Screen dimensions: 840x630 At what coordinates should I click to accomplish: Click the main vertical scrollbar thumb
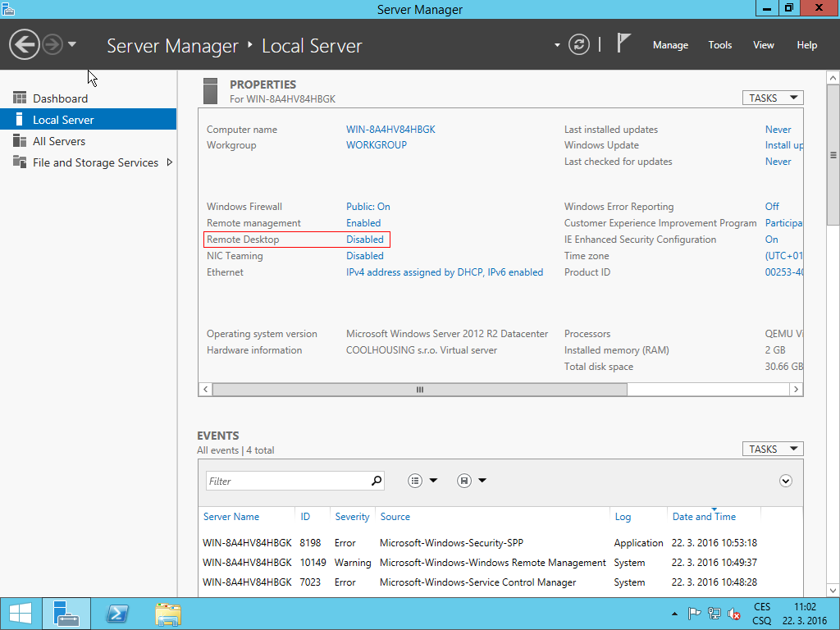[x=833, y=155]
